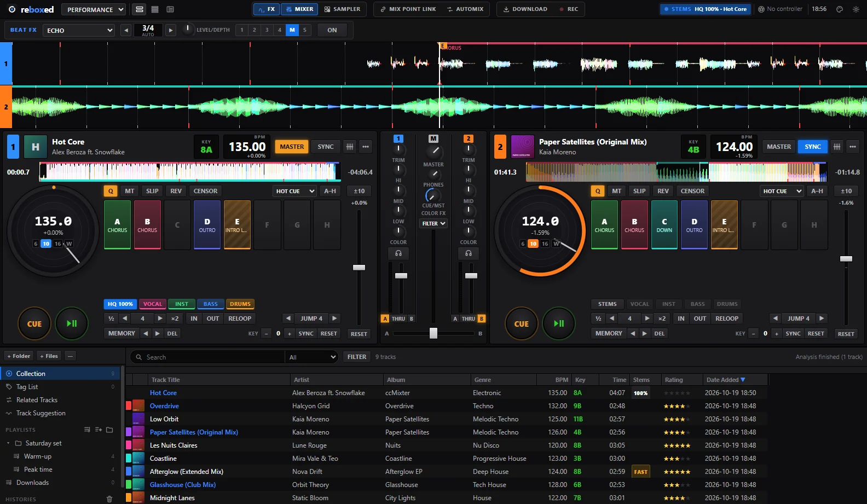Switch to the SAMPLER panel
Viewport: 867px width, 504px height.
click(343, 9)
